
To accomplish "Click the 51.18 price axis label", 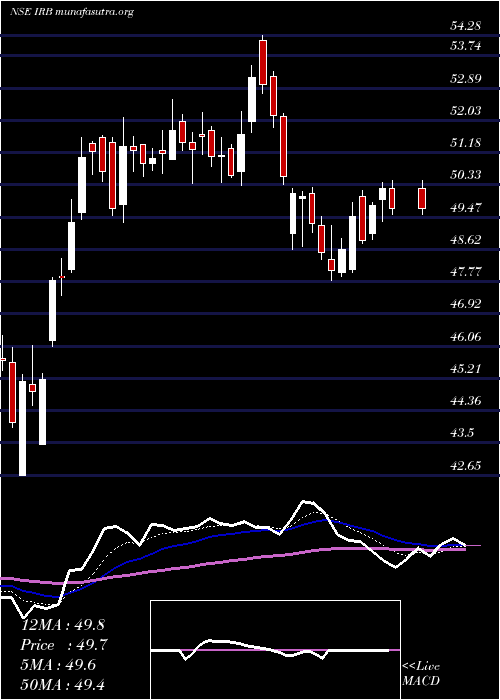I will (x=465, y=143).
